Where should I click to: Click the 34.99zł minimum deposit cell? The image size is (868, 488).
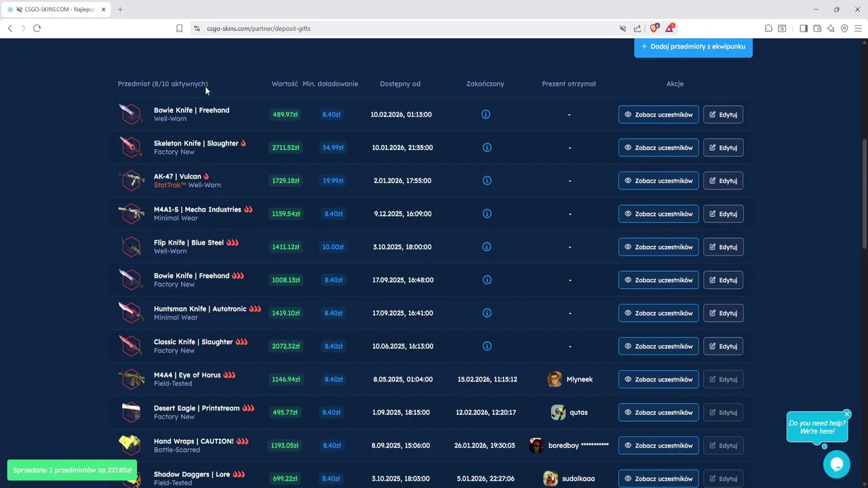tap(333, 148)
